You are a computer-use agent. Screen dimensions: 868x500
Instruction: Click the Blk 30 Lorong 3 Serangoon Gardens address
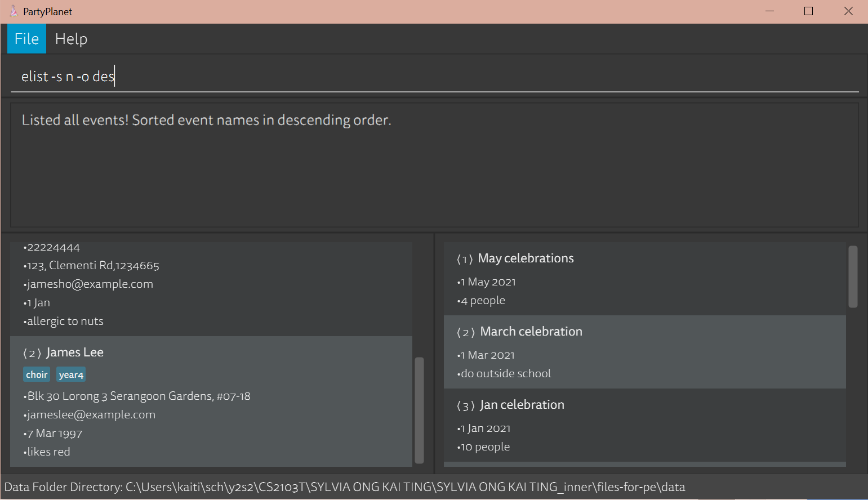pyautogui.click(x=139, y=396)
